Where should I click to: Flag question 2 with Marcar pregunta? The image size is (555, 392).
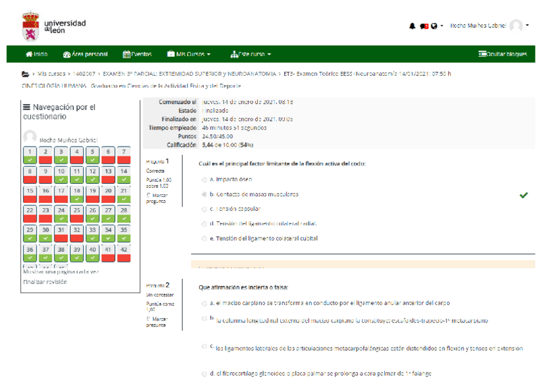(156, 321)
